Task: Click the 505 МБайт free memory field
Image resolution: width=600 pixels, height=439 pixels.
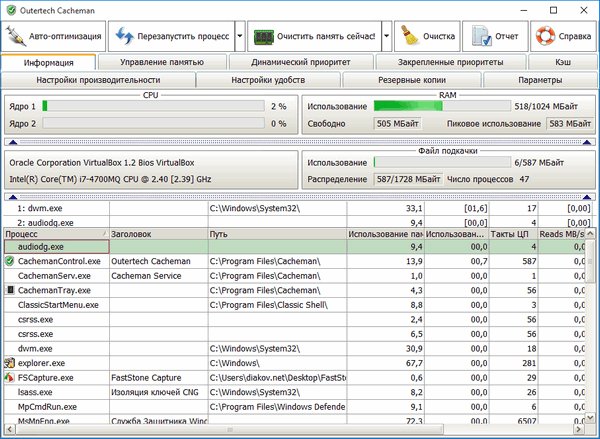Action: click(398, 124)
